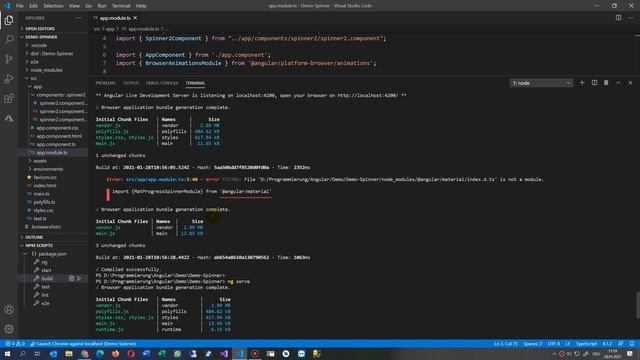The width and height of the screenshot is (640, 360).
Task: Open the Manage gear icon
Action: tap(9, 329)
